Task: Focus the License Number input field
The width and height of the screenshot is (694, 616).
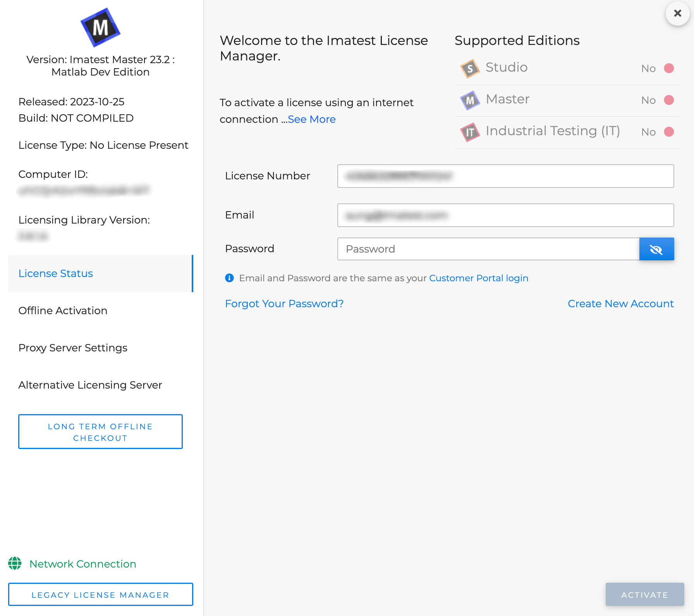Action: point(505,176)
